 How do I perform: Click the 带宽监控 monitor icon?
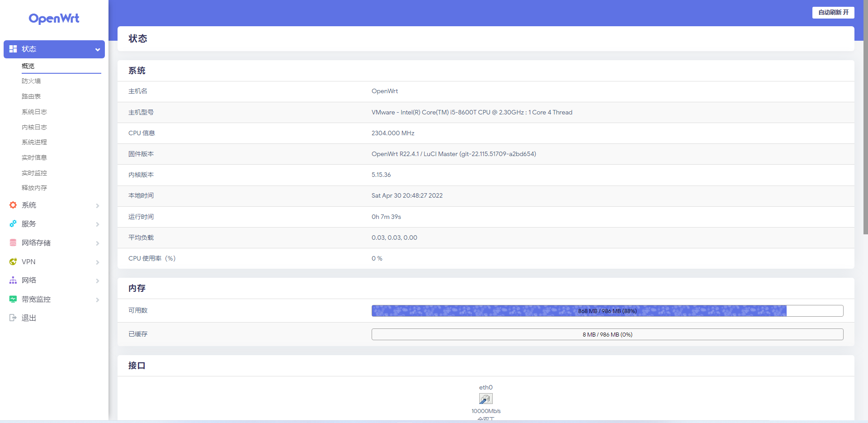tap(13, 299)
